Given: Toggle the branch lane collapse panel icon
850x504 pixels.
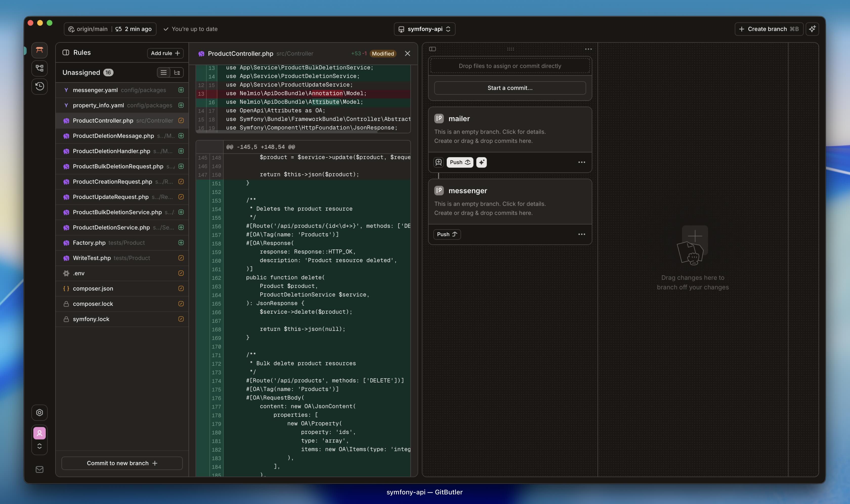Looking at the screenshot, I should pos(432,49).
